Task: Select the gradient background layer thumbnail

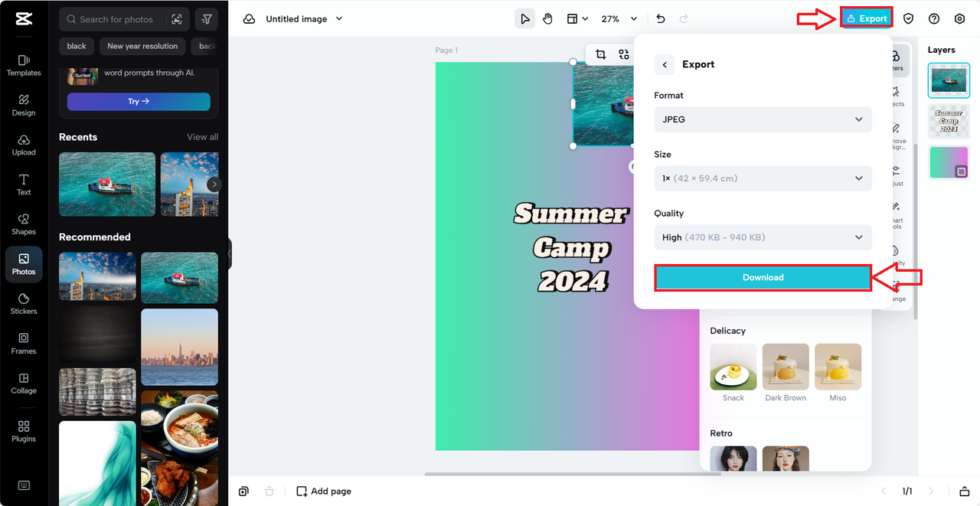Action: coord(949,162)
